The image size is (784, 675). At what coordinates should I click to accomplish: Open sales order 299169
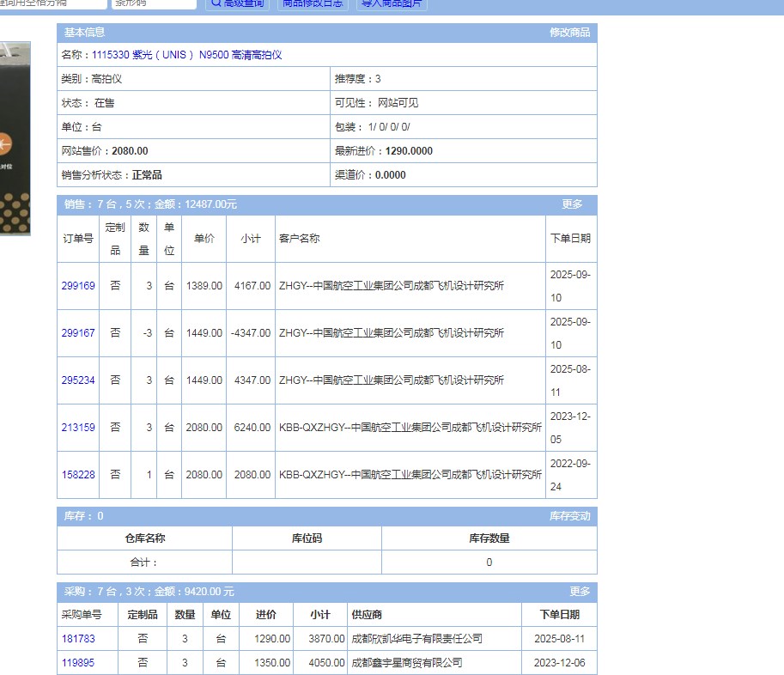(x=78, y=286)
